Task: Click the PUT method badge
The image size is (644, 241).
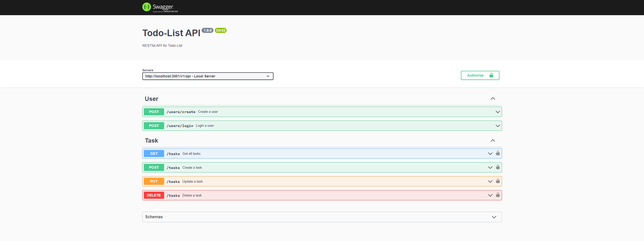Action: (154, 181)
